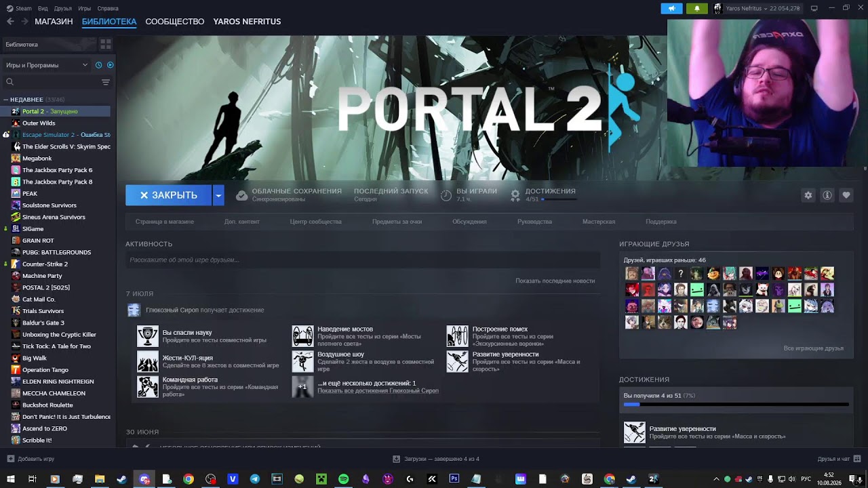Click the "Воздушное шоу" achievement icon

tap(303, 361)
